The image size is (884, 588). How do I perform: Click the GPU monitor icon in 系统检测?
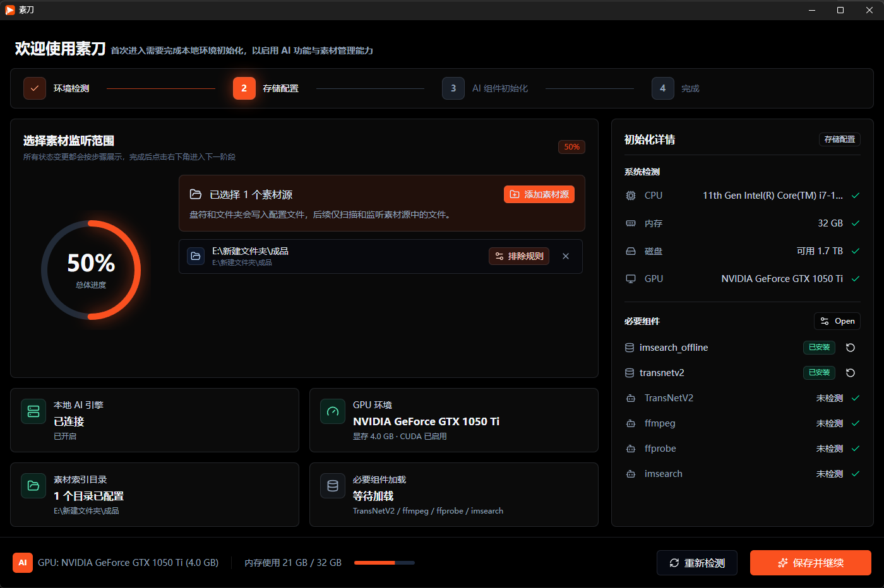pos(631,279)
